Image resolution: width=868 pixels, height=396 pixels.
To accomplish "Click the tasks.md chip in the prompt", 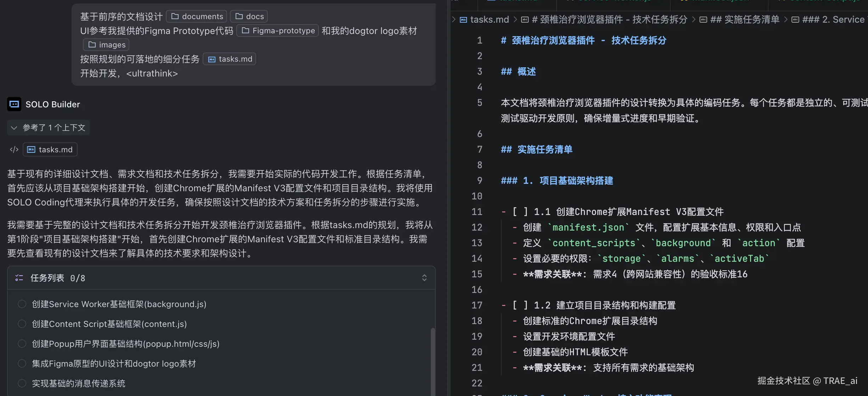I will (230, 59).
